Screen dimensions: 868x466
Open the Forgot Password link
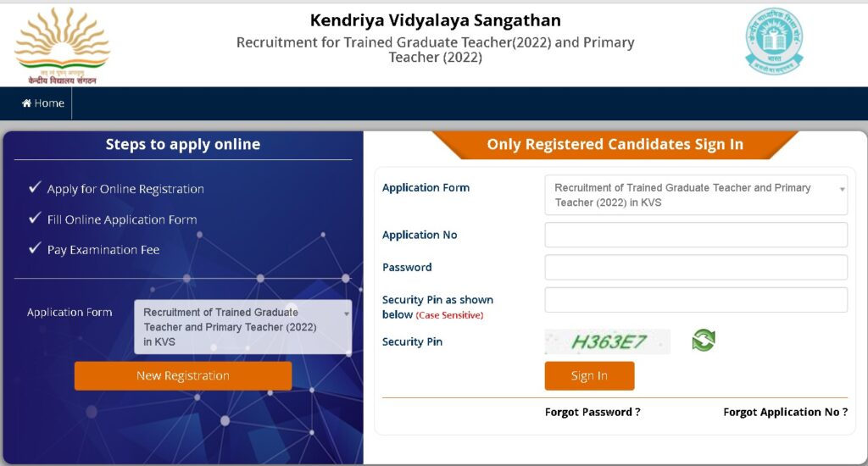click(593, 412)
